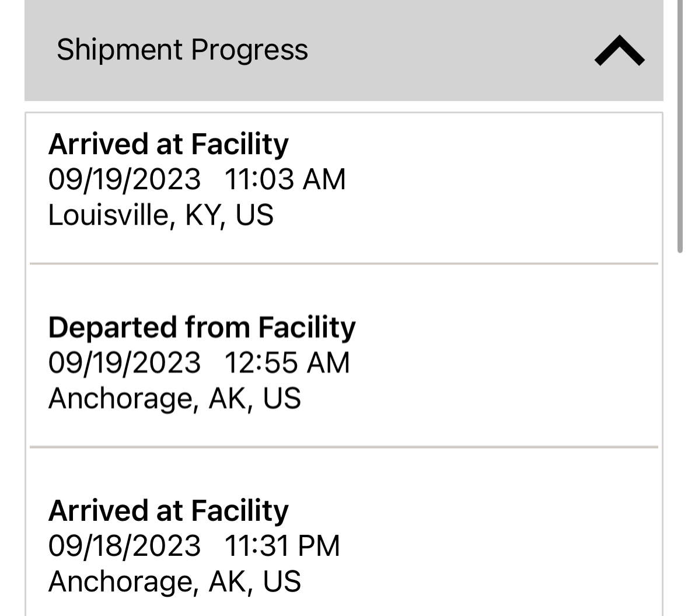688x616 pixels.
Task: Click the Louisville, KY, US location text
Action: (160, 215)
